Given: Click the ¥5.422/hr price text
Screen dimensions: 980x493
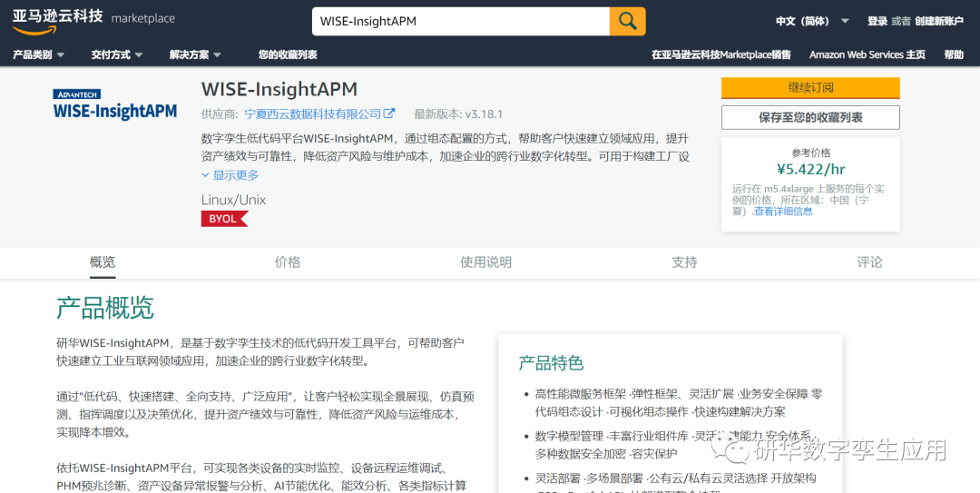Looking at the screenshot, I should tap(810, 170).
